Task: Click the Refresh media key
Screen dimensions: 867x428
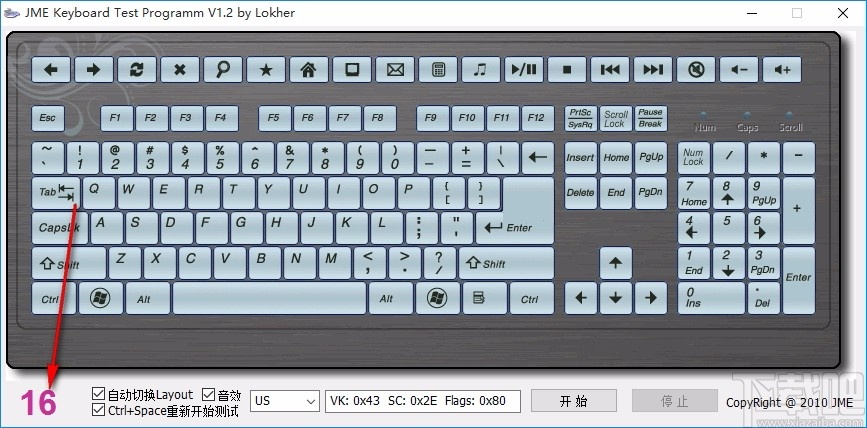Action: pyautogui.click(x=137, y=70)
